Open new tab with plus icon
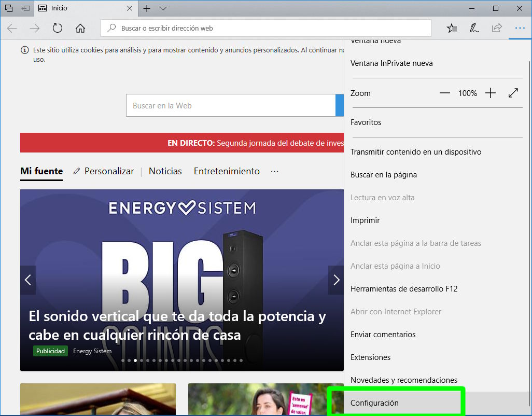 tap(147, 9)
